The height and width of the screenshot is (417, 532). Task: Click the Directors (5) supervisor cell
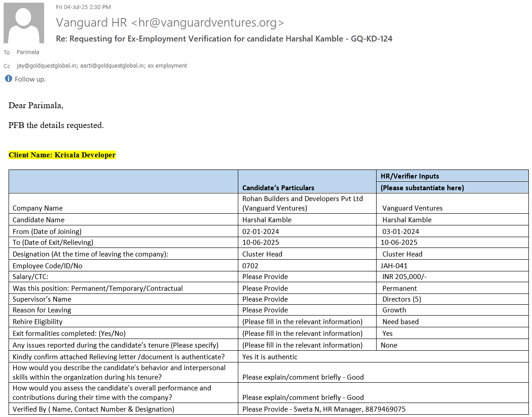click(401, 299)
